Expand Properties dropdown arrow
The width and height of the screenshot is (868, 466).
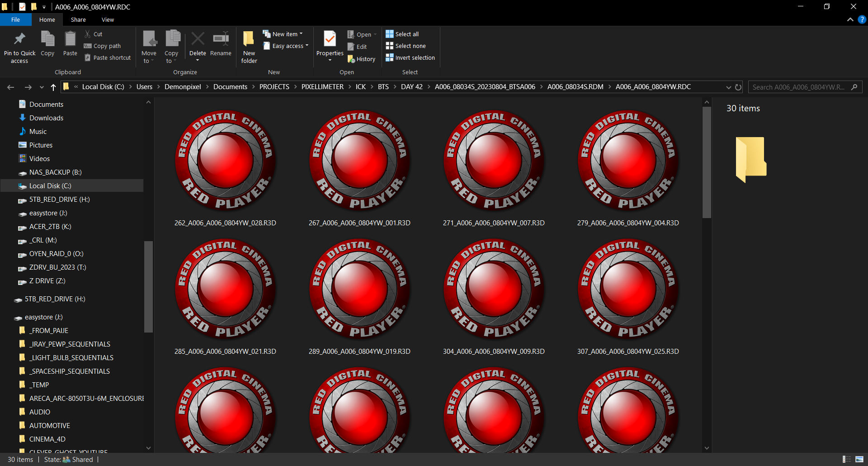click(x=330, y=60)
